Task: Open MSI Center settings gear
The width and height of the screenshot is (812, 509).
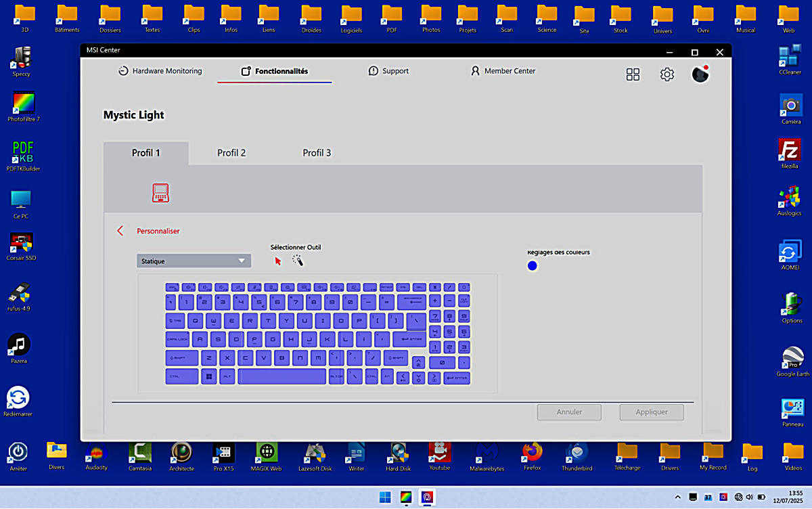Action: [x=667, y=74]
